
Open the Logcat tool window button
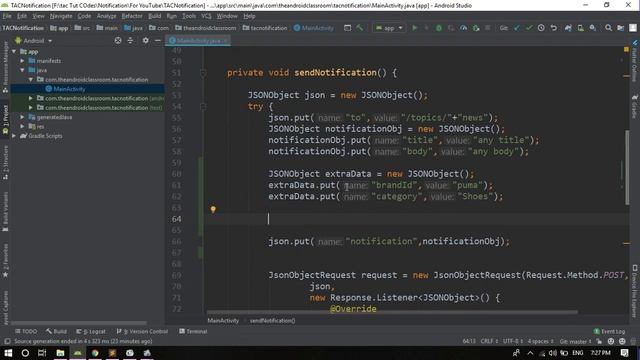click(x=91, y=331)
